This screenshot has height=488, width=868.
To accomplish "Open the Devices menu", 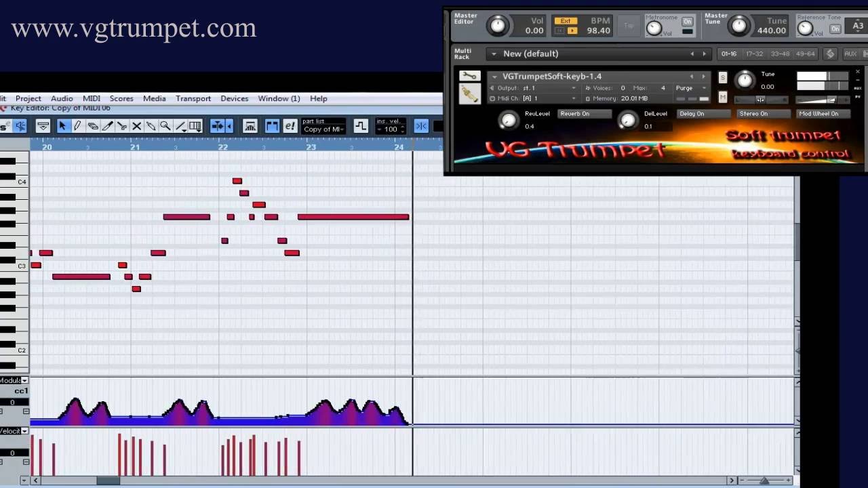I will tap(235, 98).
